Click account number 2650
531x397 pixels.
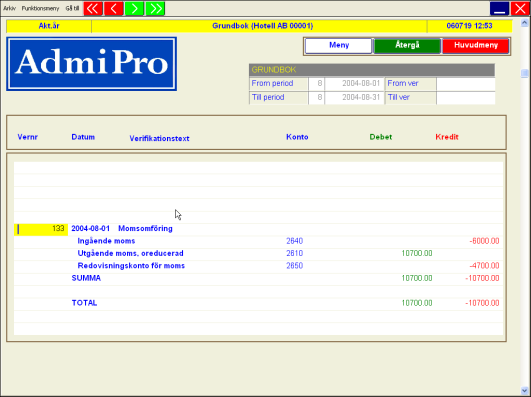click(294, 266)
